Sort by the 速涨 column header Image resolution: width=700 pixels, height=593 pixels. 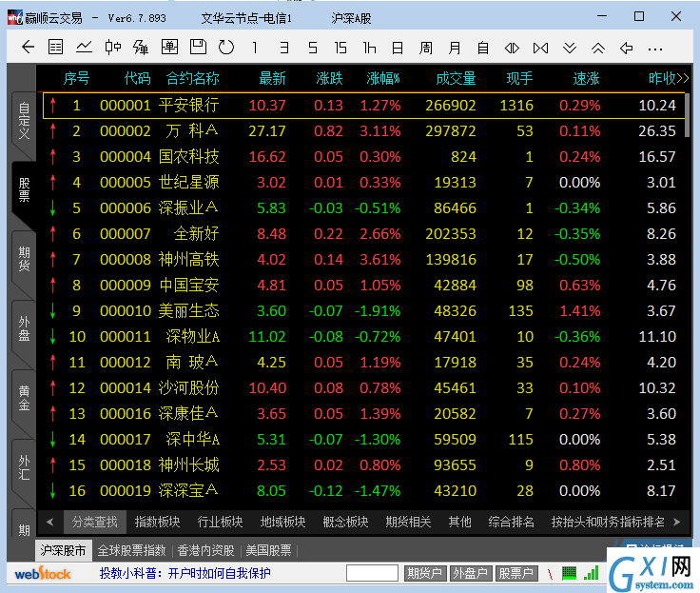point(586,79)
